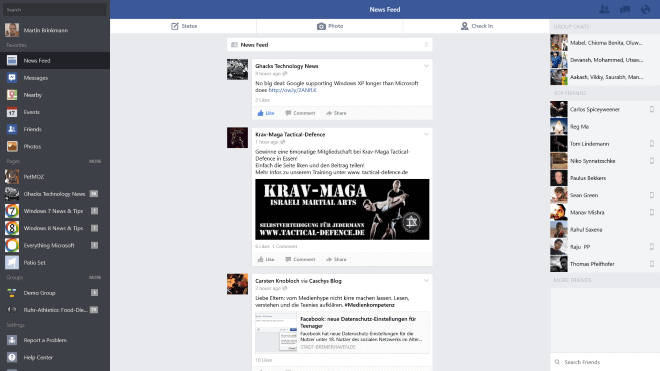Screen dimensions: 660x371
Task: Open options chevron on Carsten Knobloch post
Action: pyautogui.click(x=426, y=280)
